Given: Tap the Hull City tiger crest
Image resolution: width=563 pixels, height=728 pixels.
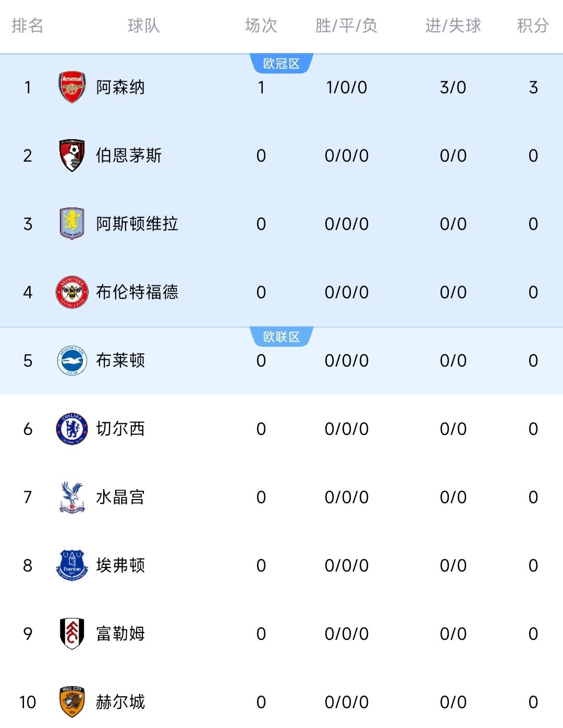Looking at the screenshot, I should 72,702.
